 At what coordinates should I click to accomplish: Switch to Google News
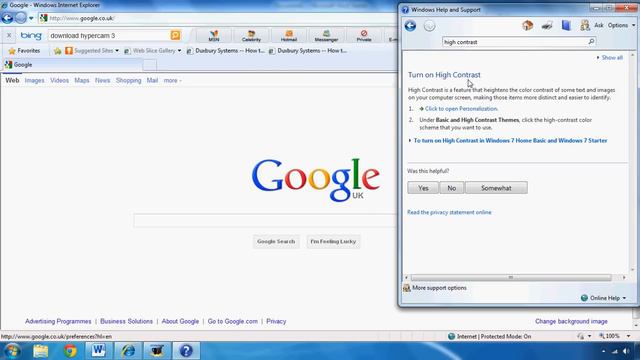tap(102, 80)
